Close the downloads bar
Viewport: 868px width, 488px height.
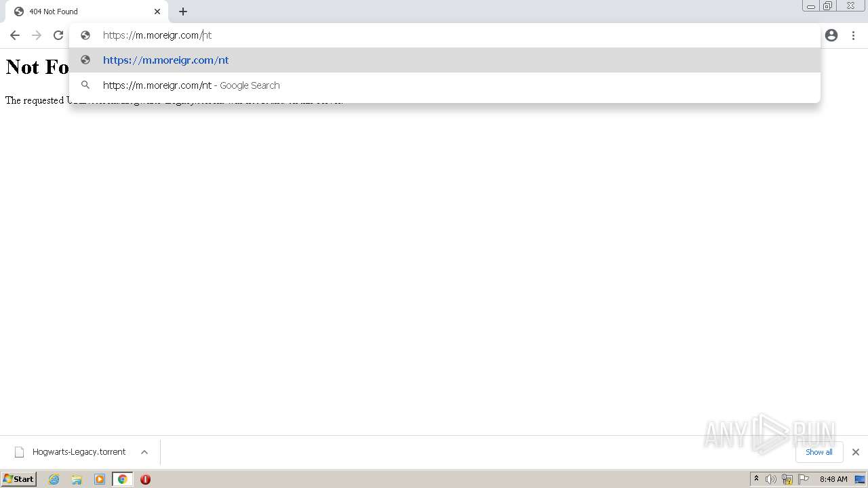point(856,452)
